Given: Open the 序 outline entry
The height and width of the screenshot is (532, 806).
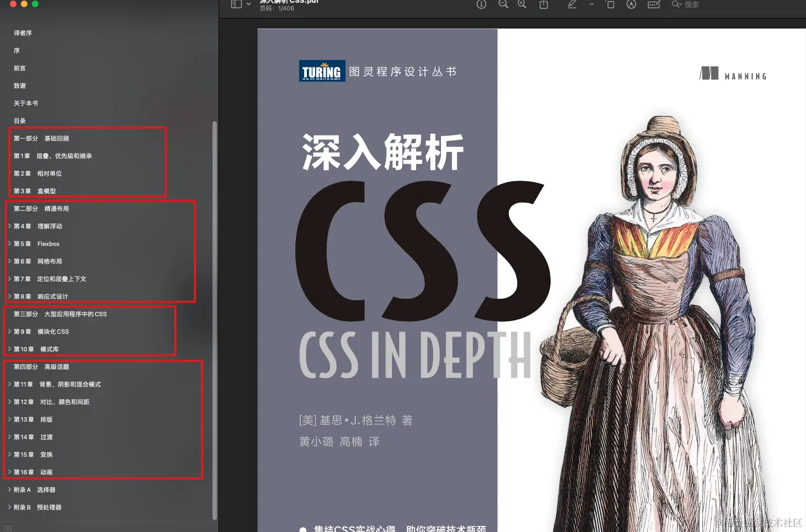Looking at the screenshot, I should tap(16, 51).
